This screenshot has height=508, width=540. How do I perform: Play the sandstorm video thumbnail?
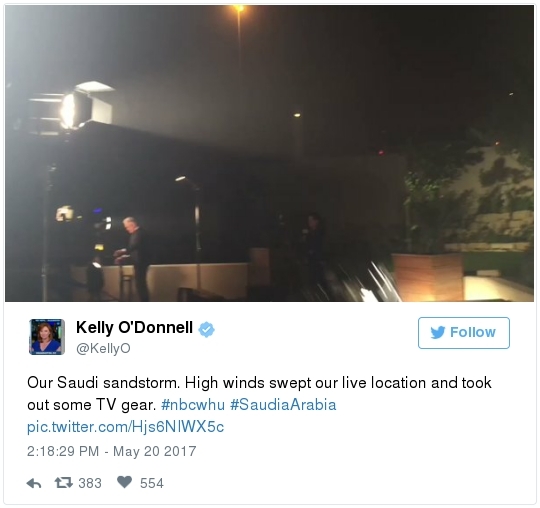click(269, 153)
